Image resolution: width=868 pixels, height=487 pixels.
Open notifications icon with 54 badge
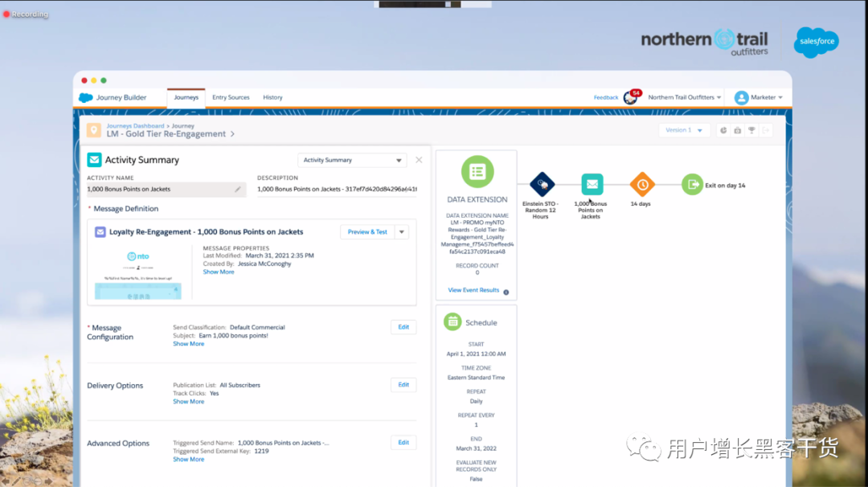point(632,97)
